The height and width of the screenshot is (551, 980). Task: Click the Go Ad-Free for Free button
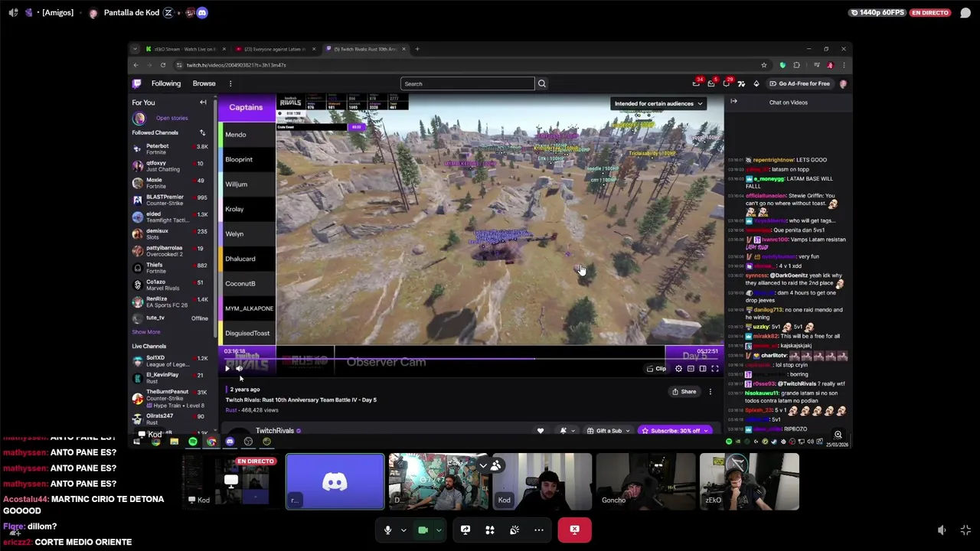pos(799,83)
